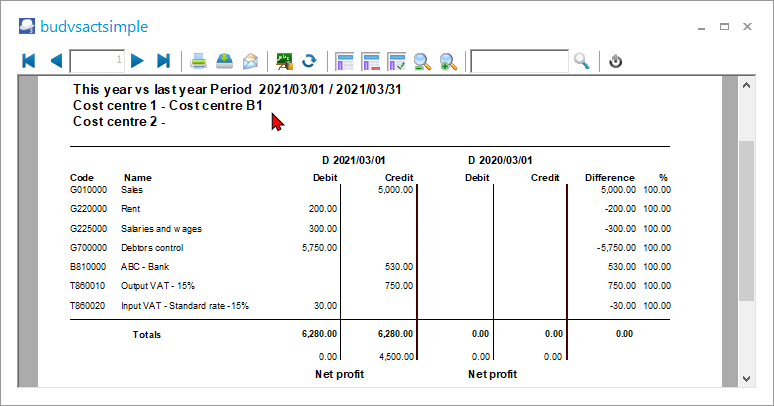Image resolution: width=774 pixels, height=406 pixels.
Task: Click the chart/design icon before refresh
Action: pyautogui.click(x=285, y=61)
